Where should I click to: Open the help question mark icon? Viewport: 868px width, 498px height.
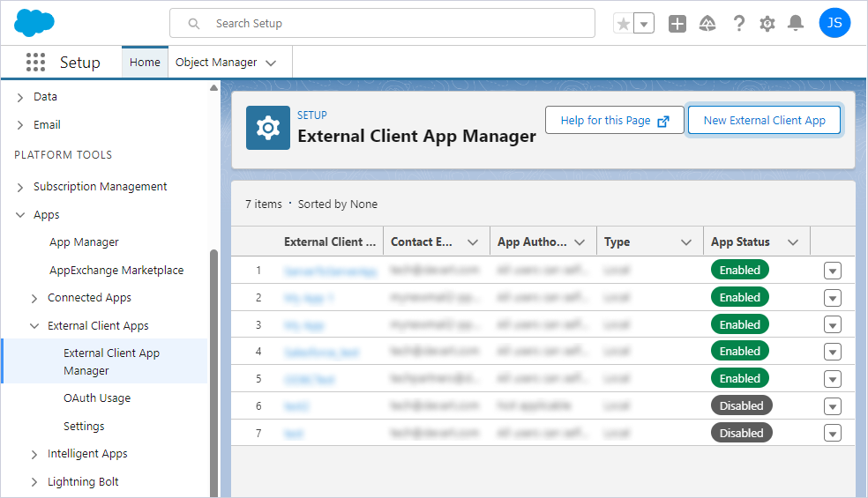[x=738, y=24]
